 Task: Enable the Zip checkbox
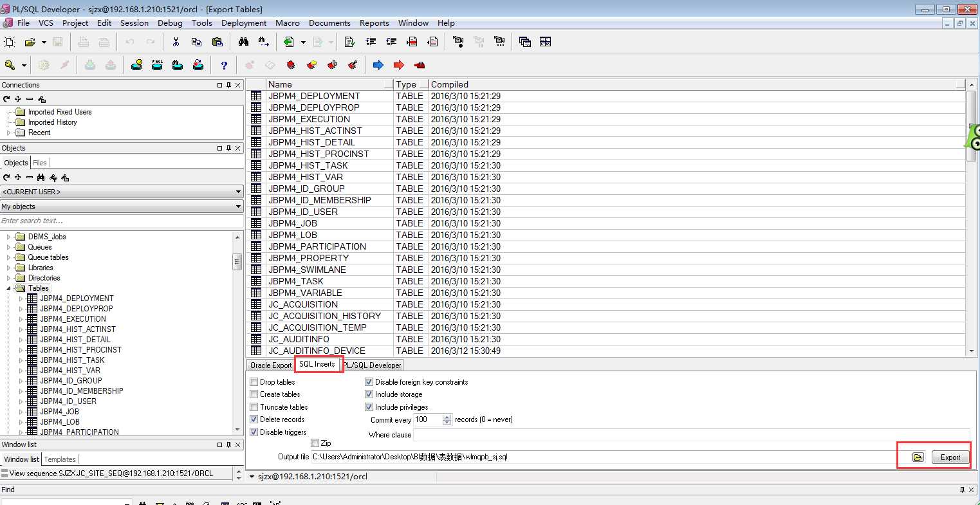point(315,443)
